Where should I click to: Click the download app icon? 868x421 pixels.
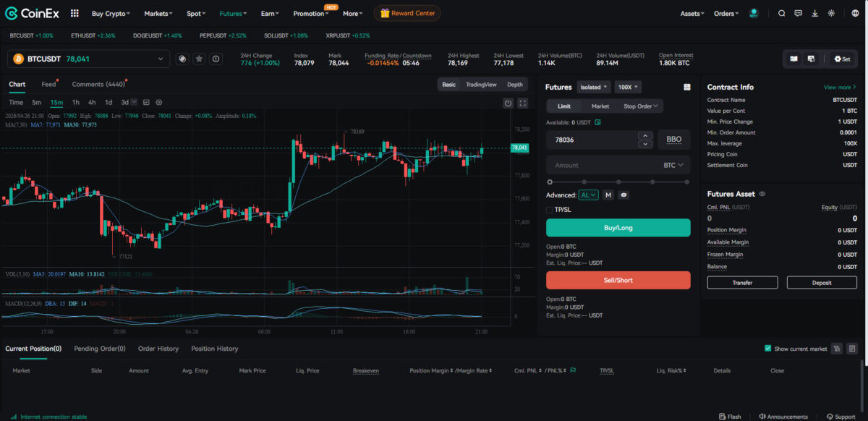point(814,13)
